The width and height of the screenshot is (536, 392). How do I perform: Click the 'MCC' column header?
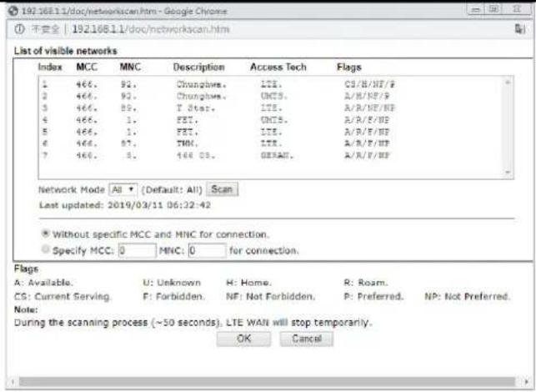87,67
